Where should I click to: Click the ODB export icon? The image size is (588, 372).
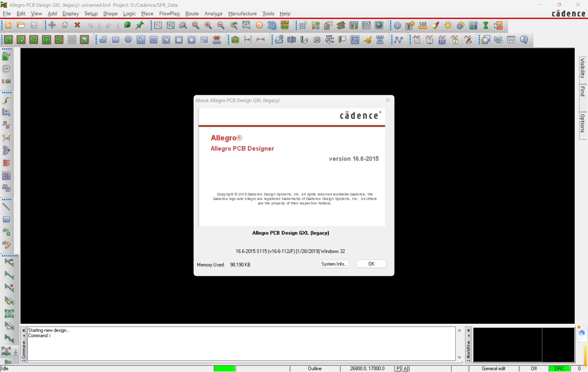(279, 40)
